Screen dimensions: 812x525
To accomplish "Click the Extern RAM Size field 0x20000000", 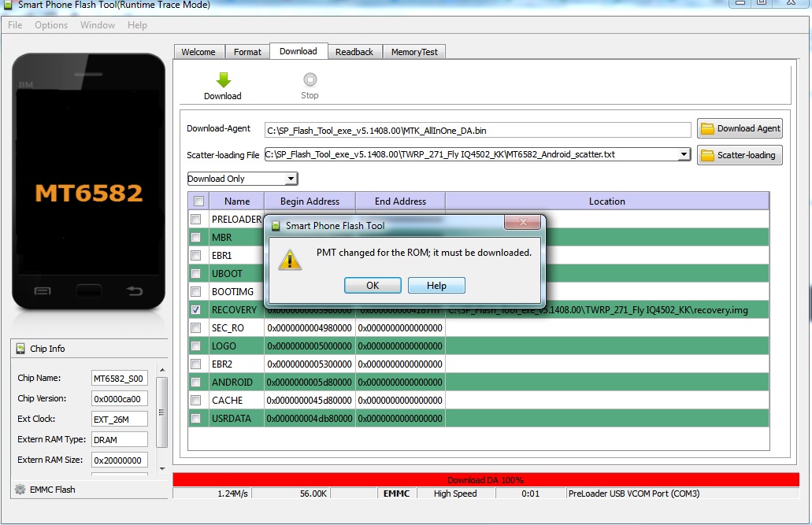I will coord(119,460).
